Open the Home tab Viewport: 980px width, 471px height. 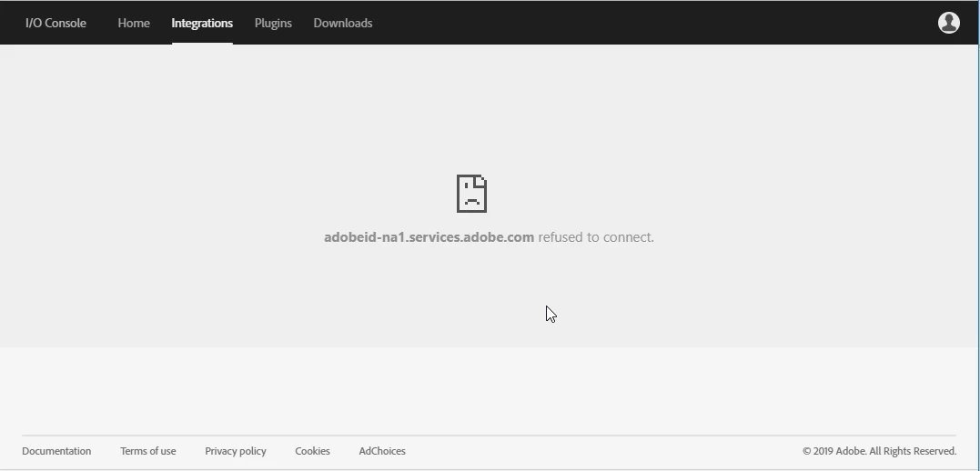pos(134,23)
